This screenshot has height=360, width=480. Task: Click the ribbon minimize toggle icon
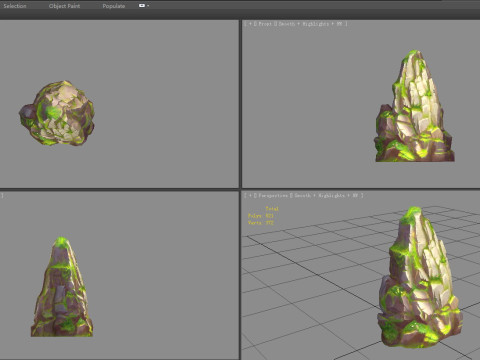(142, 5)
